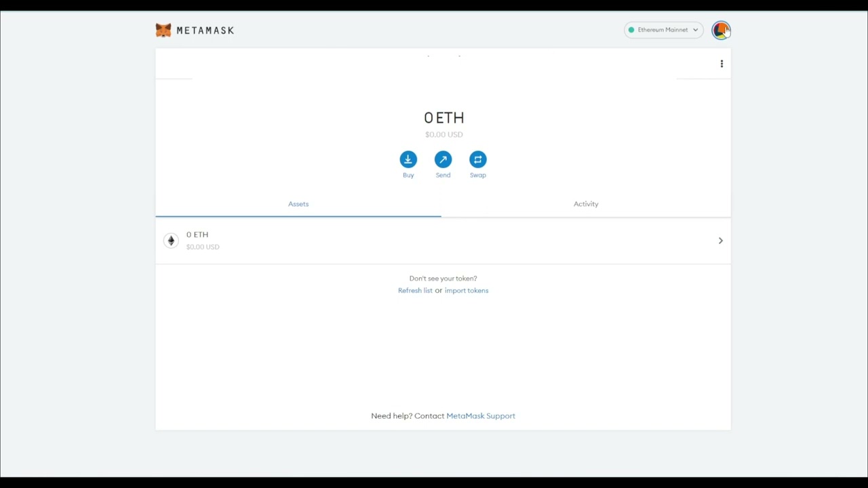
Task: Switch to the Assets tab
Action: coord(298,204)
